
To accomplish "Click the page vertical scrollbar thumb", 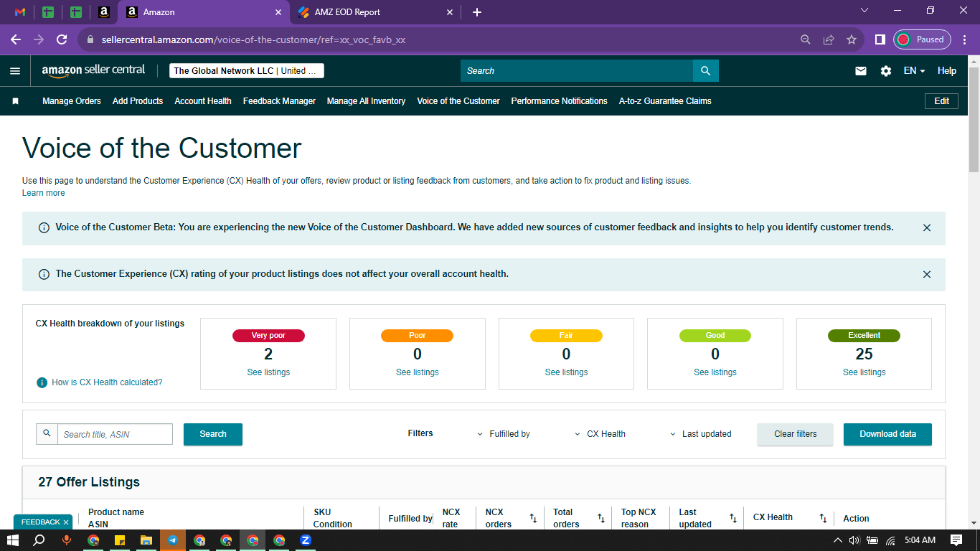I will (x=974, y=120).
